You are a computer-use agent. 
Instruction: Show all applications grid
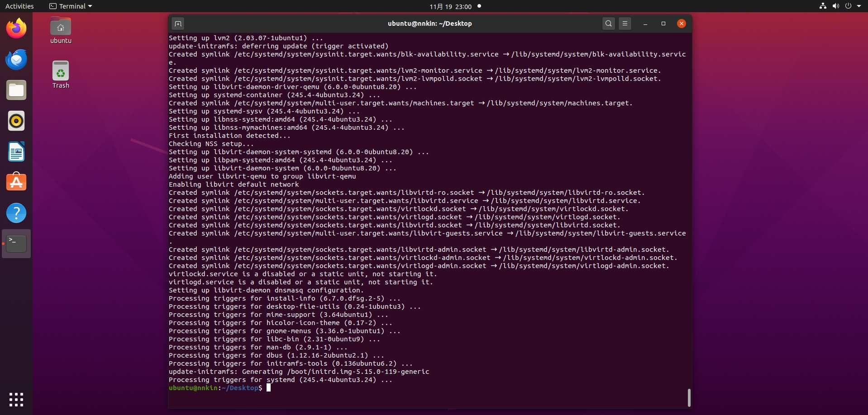(x=16, y=399)
